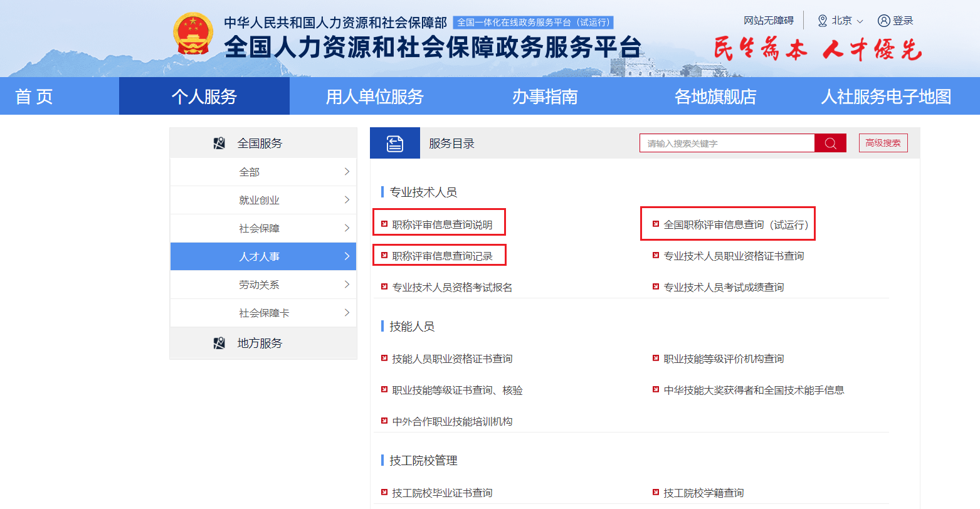This screenshot has height=509, width=980.
Task: Click the red arrow bullet before 职业技能等级证书查询、核验
Action: click(384, 389)
